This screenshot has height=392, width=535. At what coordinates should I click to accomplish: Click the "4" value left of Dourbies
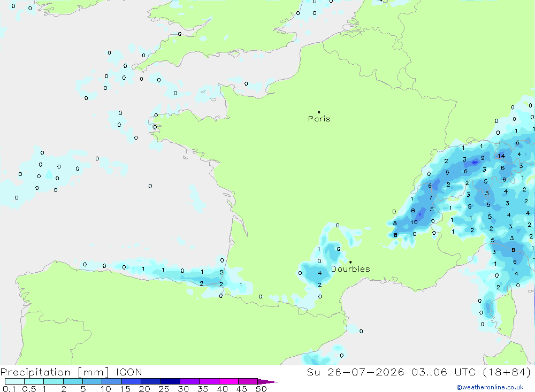(x=319, y=273)
